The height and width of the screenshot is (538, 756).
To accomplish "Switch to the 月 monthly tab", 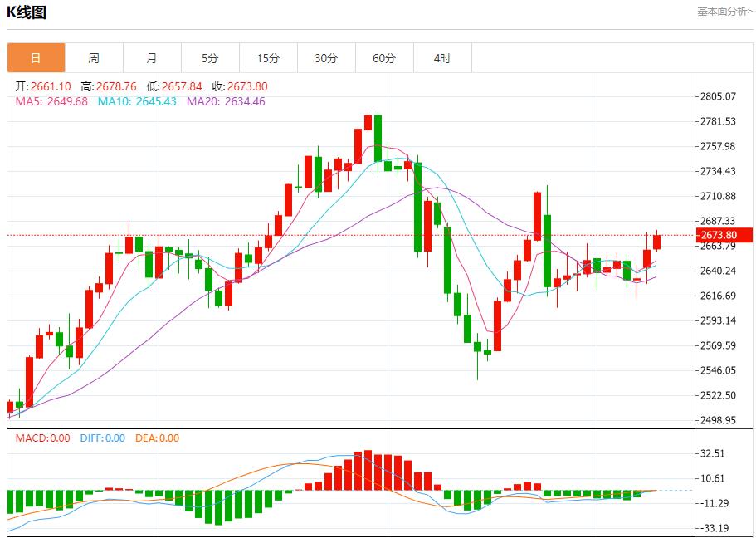I will pyautogui.click(x=152, y=58).
